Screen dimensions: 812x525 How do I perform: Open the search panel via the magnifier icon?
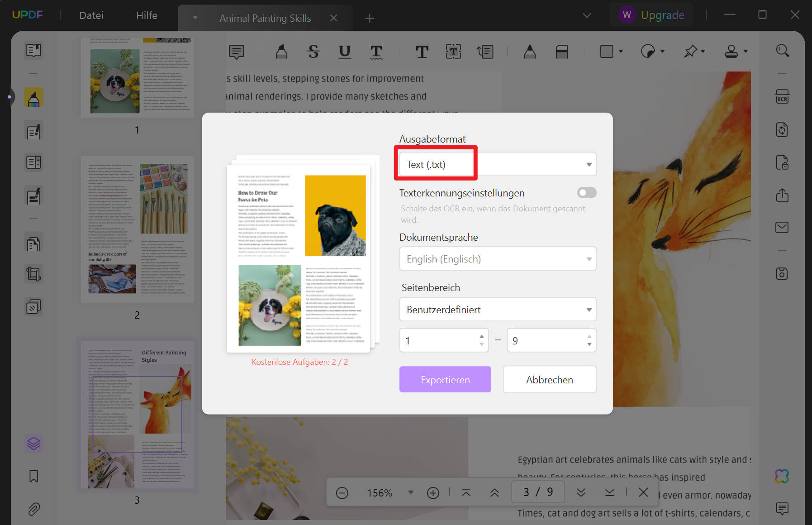click(783, 51)
